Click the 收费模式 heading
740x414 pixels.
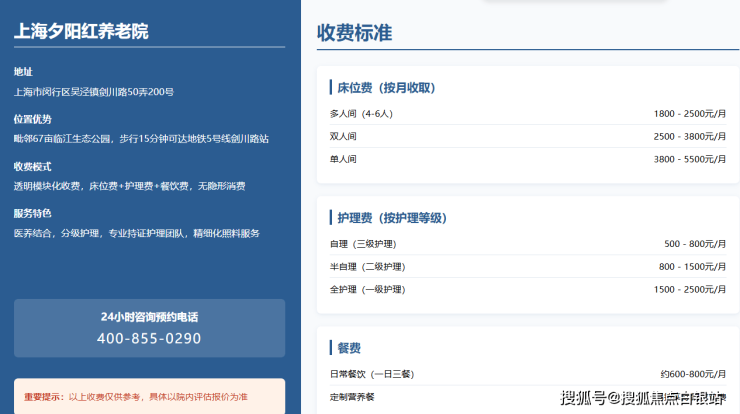coord(33,167)
